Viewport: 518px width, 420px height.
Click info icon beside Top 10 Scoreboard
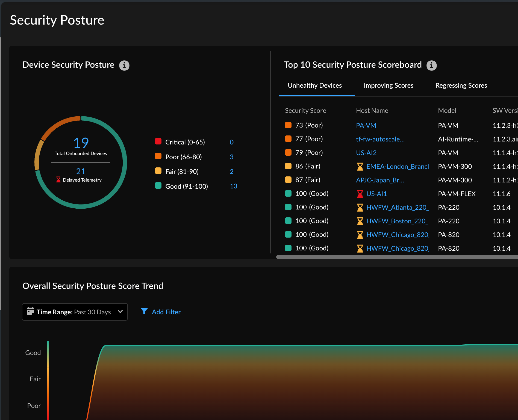click(x=431, y=66)
